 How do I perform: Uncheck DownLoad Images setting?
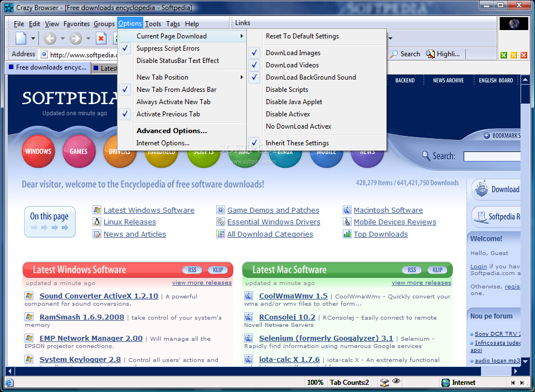pyautogui.click(x=317, y=53)
